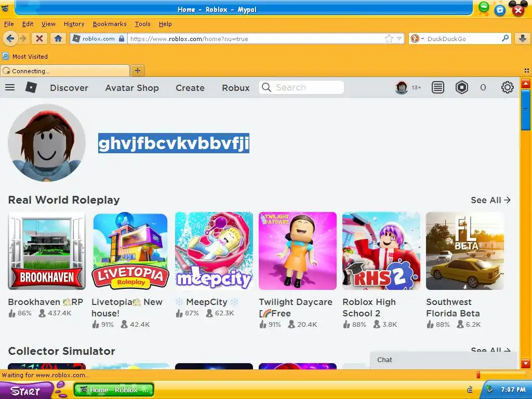The image size is (532, 399).
Task: Open the Avatar Shop link
Action: pos(132,88)
